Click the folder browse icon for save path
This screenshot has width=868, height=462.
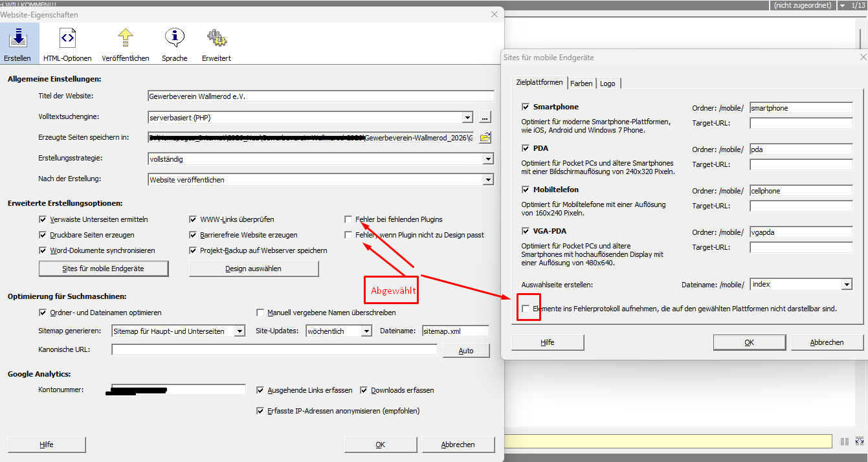tap(485, 138)
